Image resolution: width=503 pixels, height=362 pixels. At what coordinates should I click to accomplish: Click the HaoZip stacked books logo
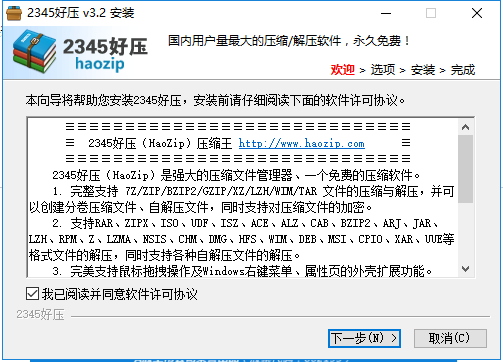tap(34, 51)
